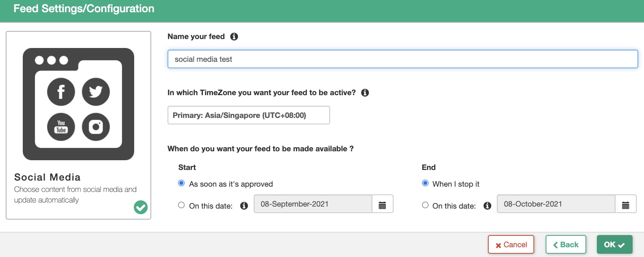Click the 08-September-2021 start date field

click(313, 204)
